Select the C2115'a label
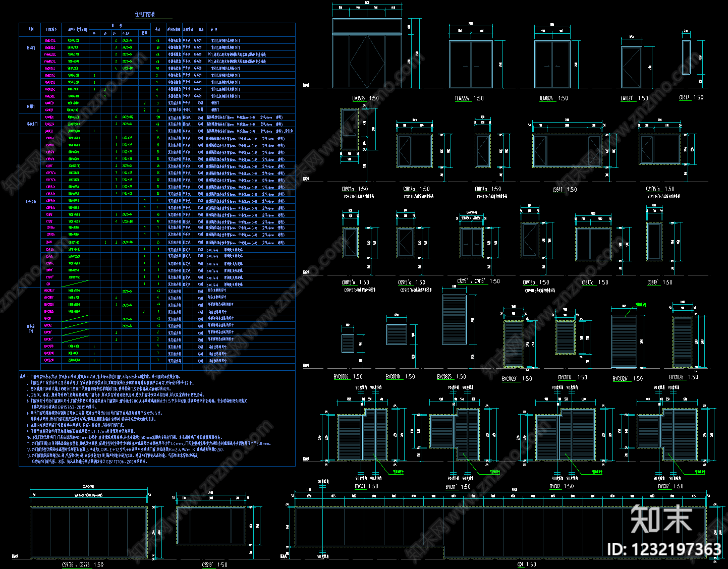 (653, 189)
